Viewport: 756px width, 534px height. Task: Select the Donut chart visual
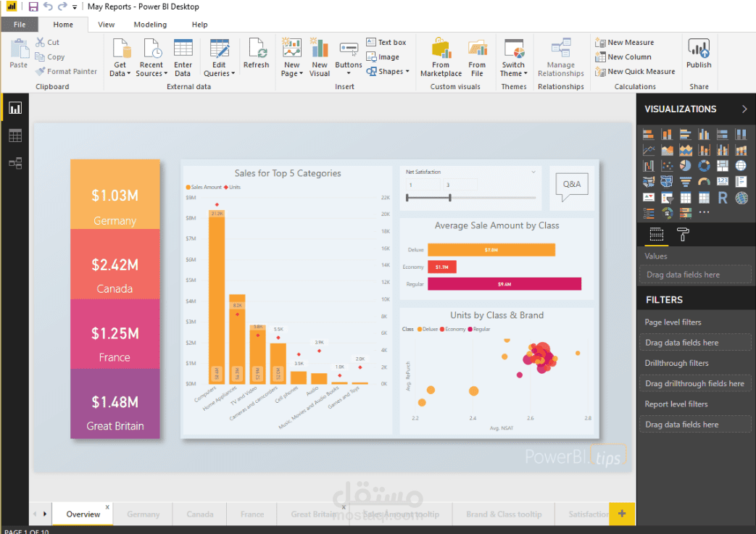click(x=704, y=165)
